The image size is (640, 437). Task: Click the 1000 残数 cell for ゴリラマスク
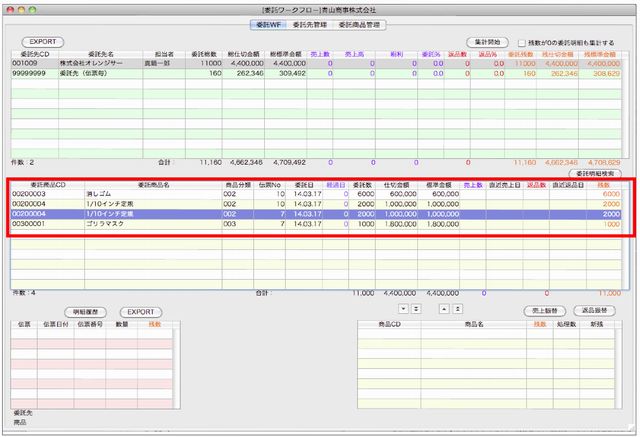[604, 224]
